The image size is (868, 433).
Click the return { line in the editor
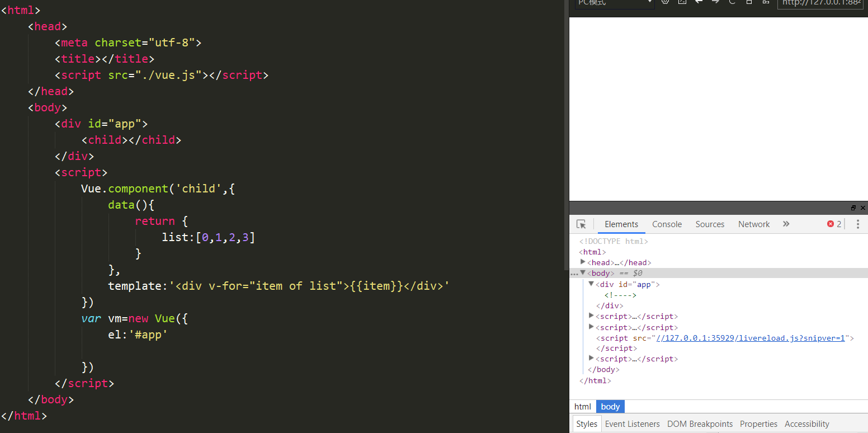pyautogui.click(x=162, y=221)
